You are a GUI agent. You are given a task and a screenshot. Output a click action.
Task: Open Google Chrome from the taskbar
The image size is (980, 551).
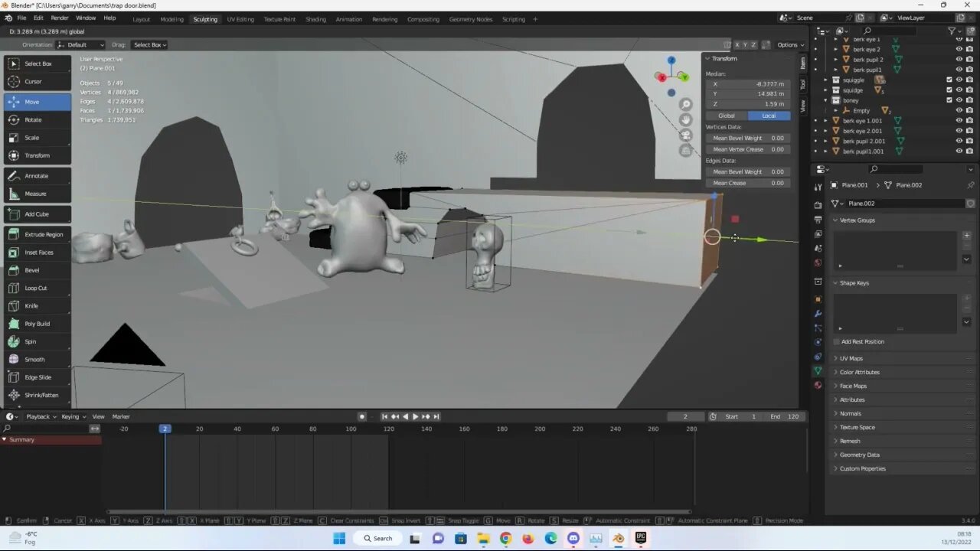coord(505,538)
